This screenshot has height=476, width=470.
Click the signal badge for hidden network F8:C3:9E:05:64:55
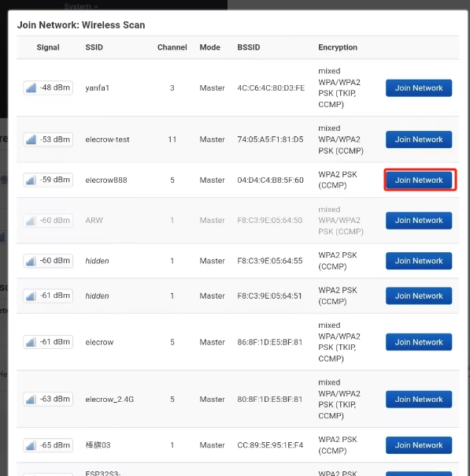(x=48, y=261)
